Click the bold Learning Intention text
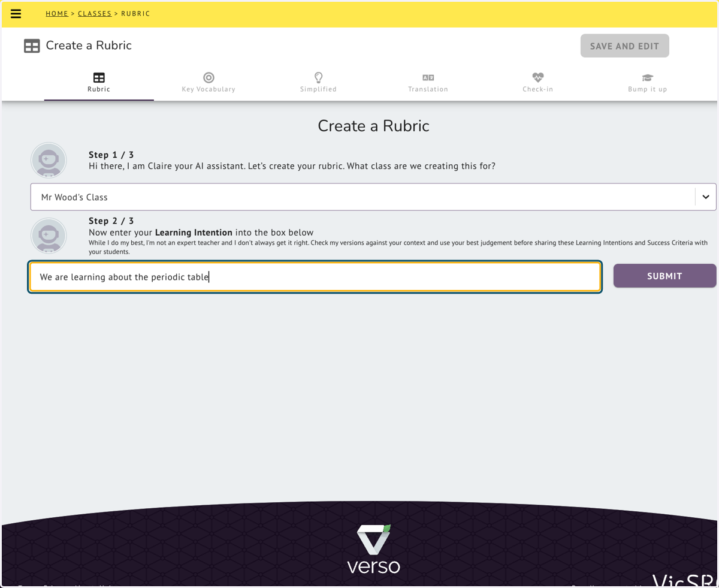 click(194, 233)
